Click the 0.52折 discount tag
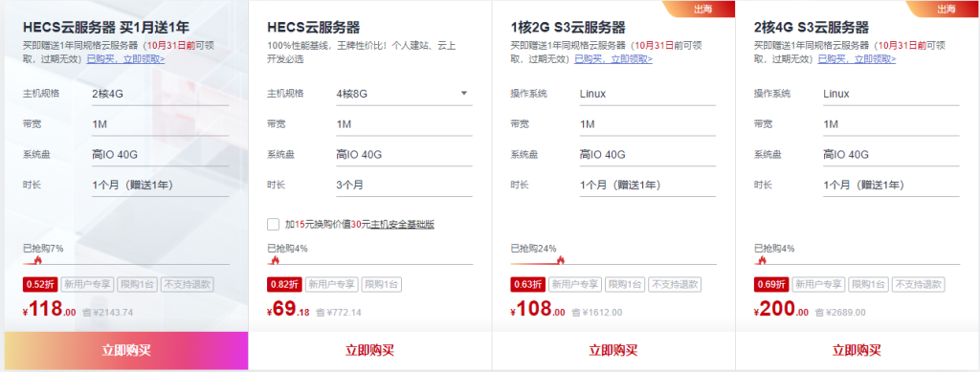 click(40, 285)
